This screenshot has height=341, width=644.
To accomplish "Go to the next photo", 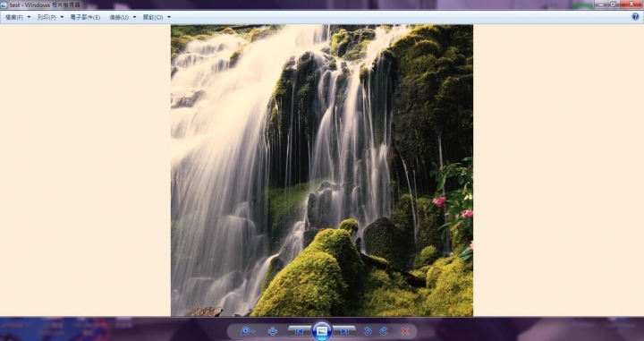I will click(x=344, y=331).
